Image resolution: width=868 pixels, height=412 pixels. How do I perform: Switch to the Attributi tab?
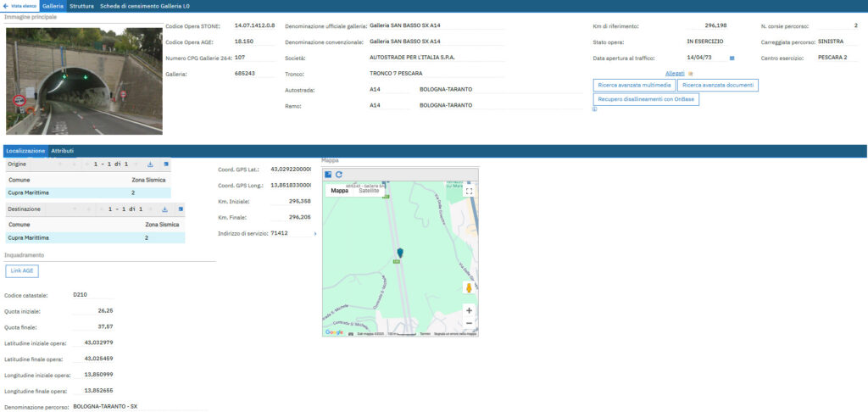point(62,151)
